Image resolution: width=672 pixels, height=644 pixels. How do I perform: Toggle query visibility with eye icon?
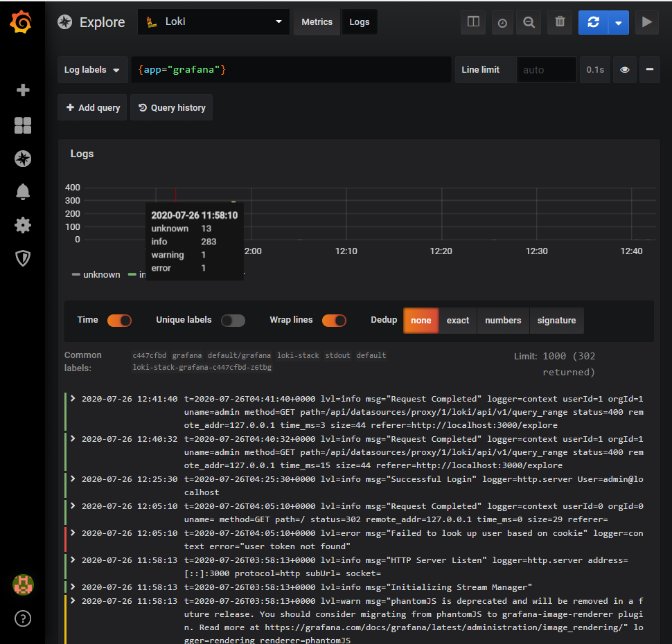point(624,70)
